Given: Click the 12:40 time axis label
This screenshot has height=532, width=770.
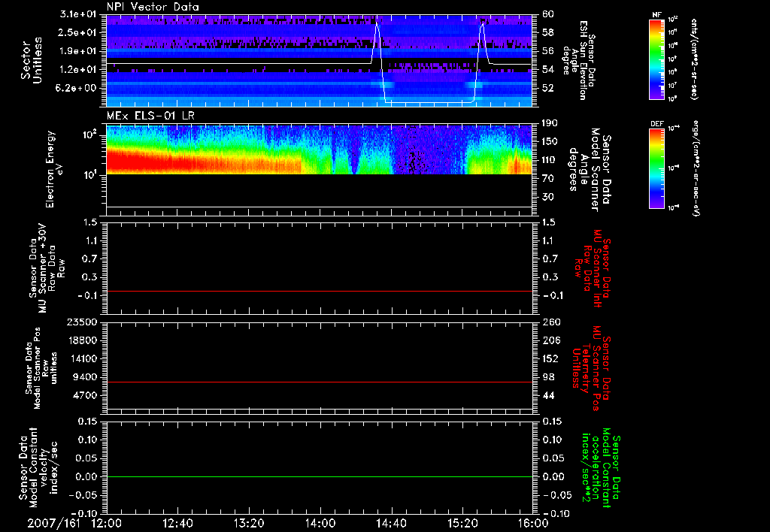Looking at the screenshot, I should pos(177,523).
